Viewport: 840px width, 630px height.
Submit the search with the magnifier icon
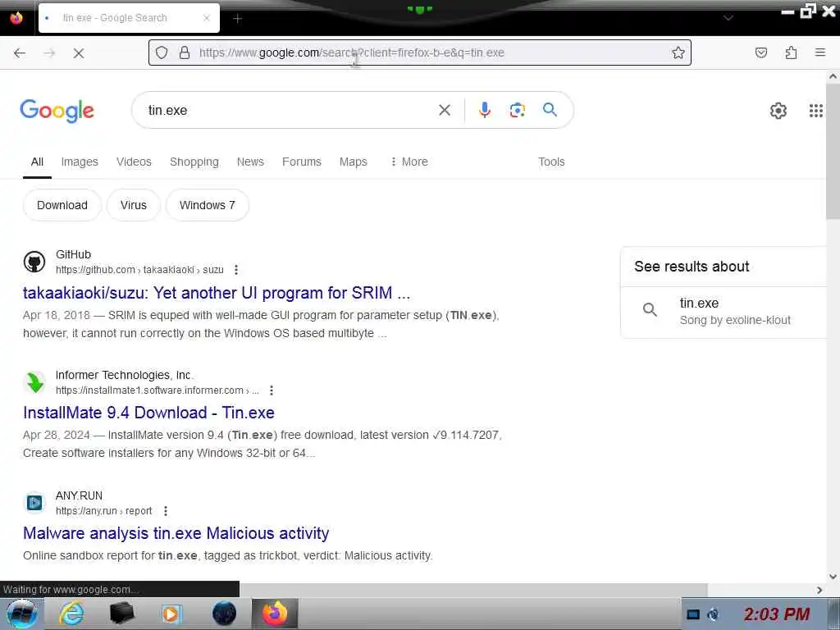[550, 110]
